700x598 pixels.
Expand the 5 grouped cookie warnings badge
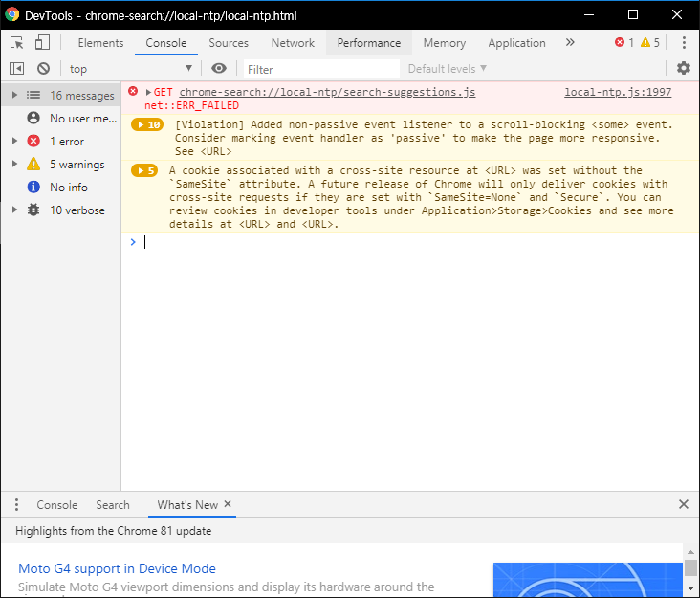point(144,170)
